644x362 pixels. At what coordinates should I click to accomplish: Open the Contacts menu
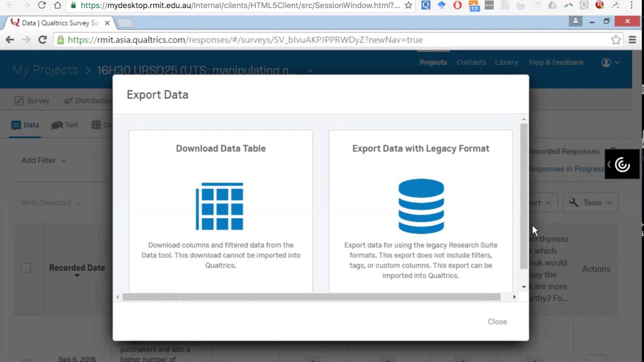[471, 62]
